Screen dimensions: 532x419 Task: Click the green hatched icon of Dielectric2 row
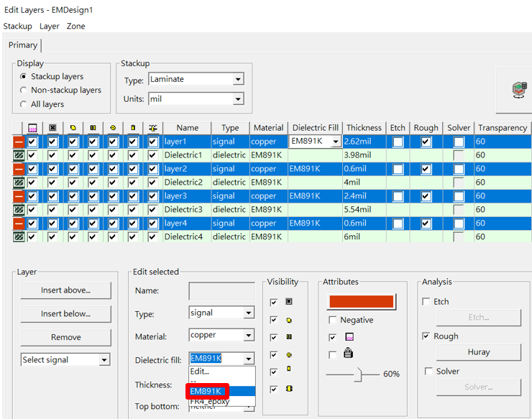pyautogui.click(x=19, y=182)
